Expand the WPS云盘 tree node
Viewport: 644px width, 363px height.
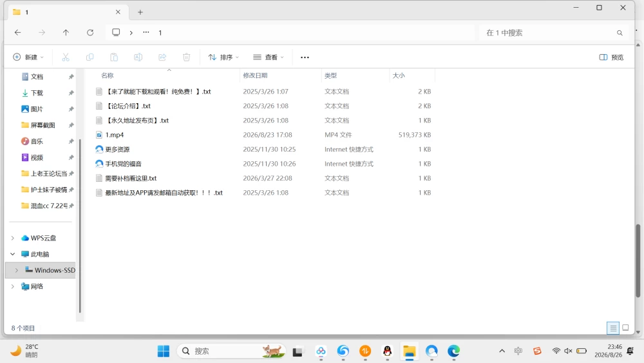click(13, 238)
